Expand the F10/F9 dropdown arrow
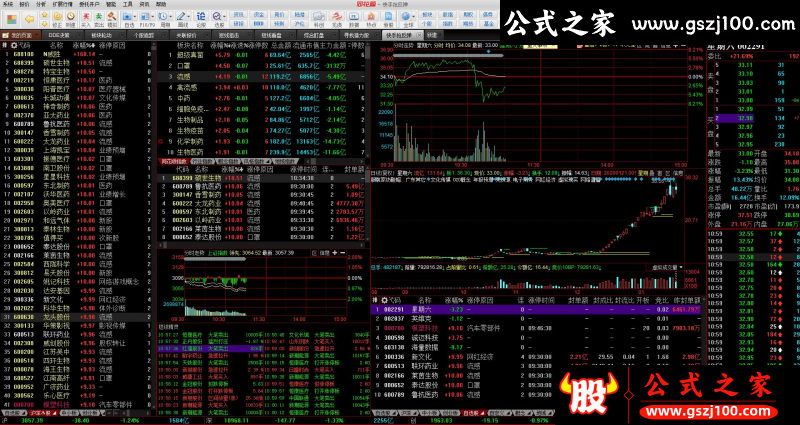 (153, 16)
